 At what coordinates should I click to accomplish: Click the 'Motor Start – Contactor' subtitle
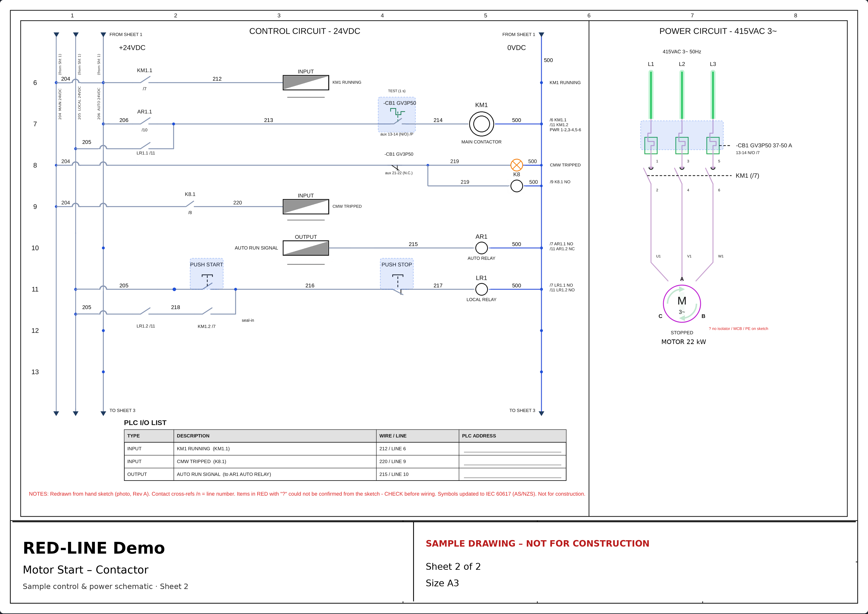coord(85,570)
